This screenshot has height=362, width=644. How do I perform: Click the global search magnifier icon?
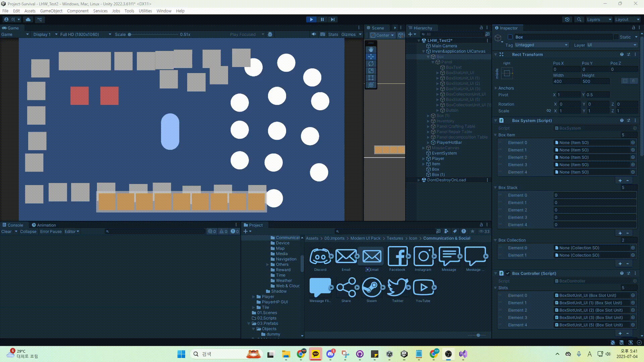[x=579, y=19]
